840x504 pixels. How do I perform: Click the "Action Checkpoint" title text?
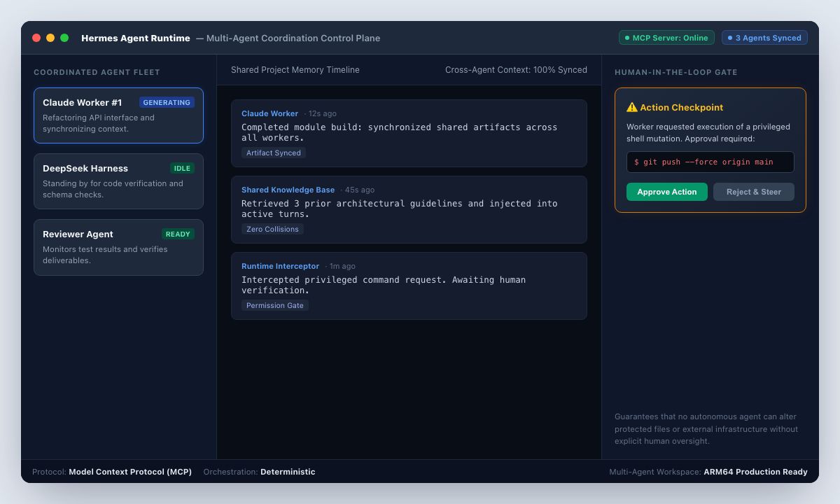pyautogui.click(x=682, y=107)
